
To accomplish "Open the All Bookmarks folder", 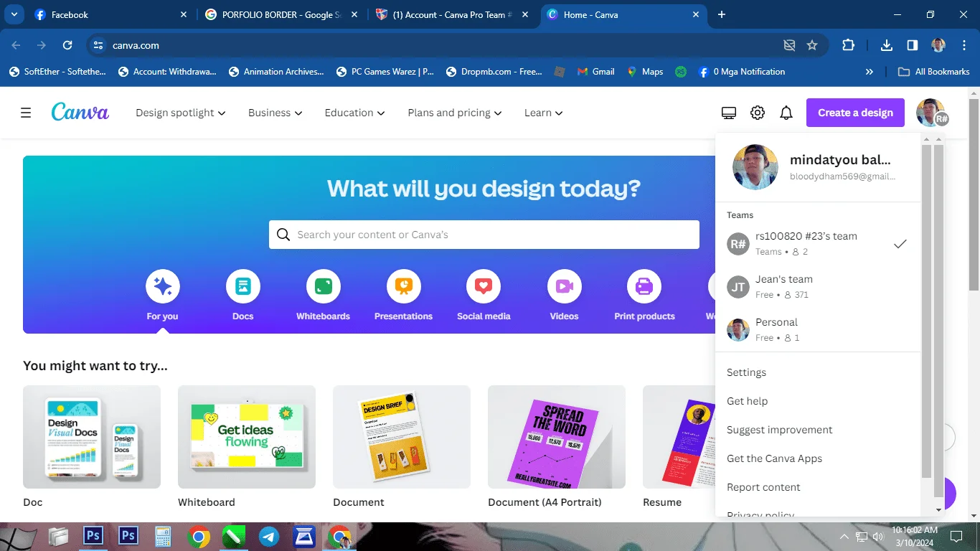I will point(934,72).
